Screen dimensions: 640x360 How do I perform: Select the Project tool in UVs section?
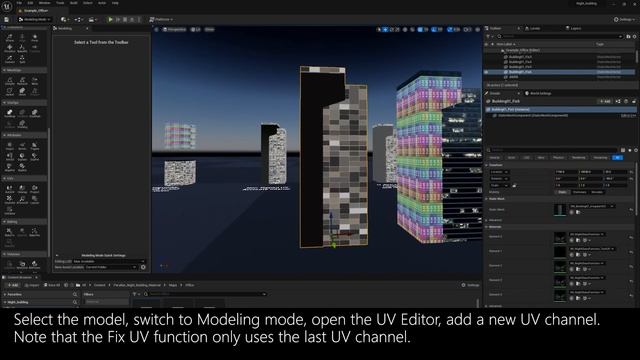click(x=35, y=189)
